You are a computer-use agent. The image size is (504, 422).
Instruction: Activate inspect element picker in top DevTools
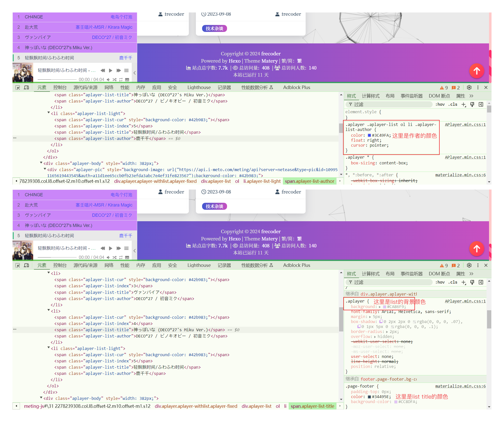click(18, 88)
